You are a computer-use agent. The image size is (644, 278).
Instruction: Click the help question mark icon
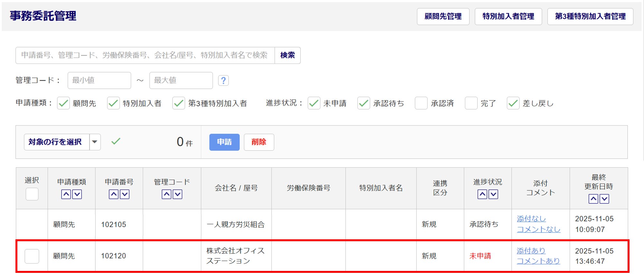pyautogui.click(x=223, y=80)
